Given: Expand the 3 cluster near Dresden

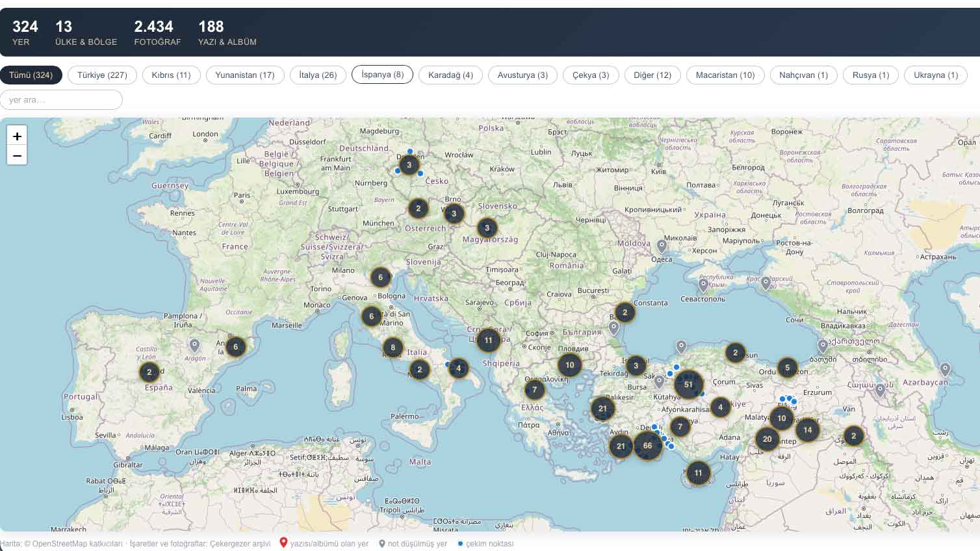Looking at the screenshot, I should click(x=409, y=165).
